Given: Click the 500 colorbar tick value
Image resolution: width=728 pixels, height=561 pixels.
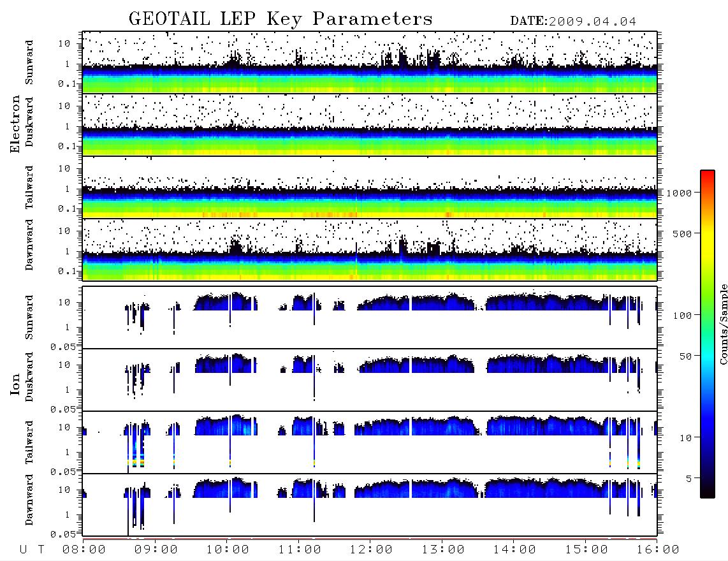Looking at the screenshot, I should pos(683,234).
